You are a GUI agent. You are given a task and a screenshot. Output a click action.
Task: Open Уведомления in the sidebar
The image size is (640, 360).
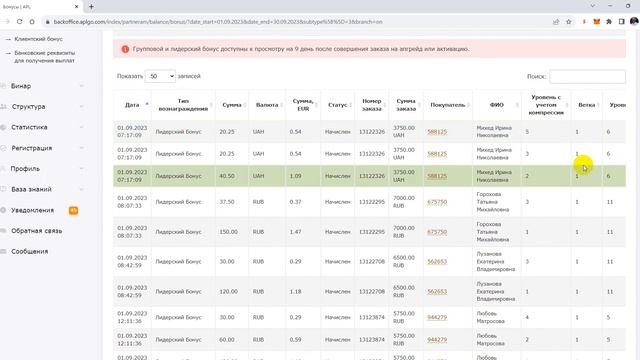pos(33,210)
